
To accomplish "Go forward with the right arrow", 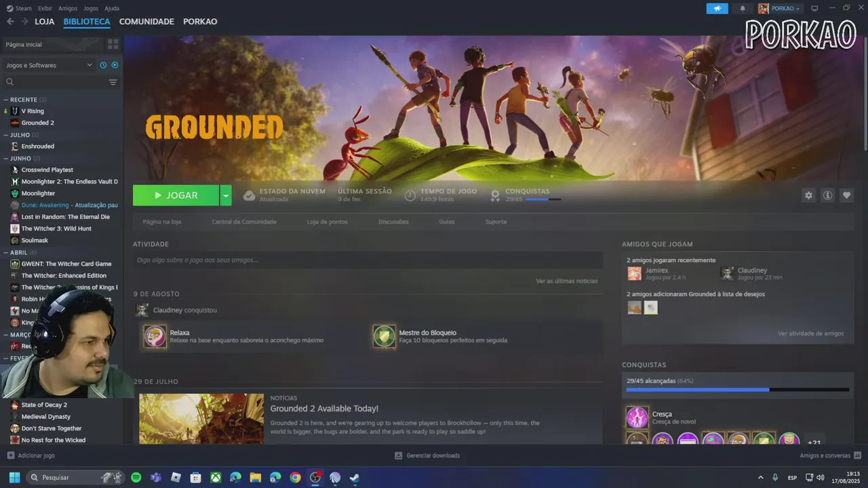I will (25, 22).
